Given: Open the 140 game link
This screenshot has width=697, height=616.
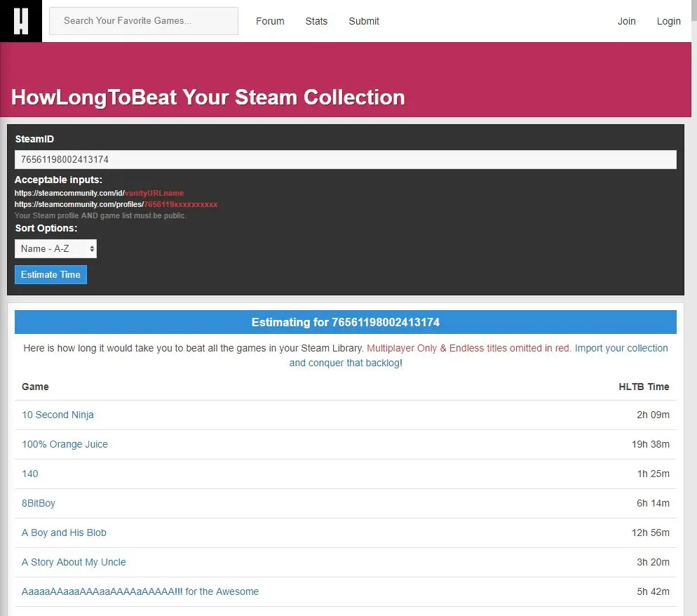Looking at the screenshot, I should [29, 474].
